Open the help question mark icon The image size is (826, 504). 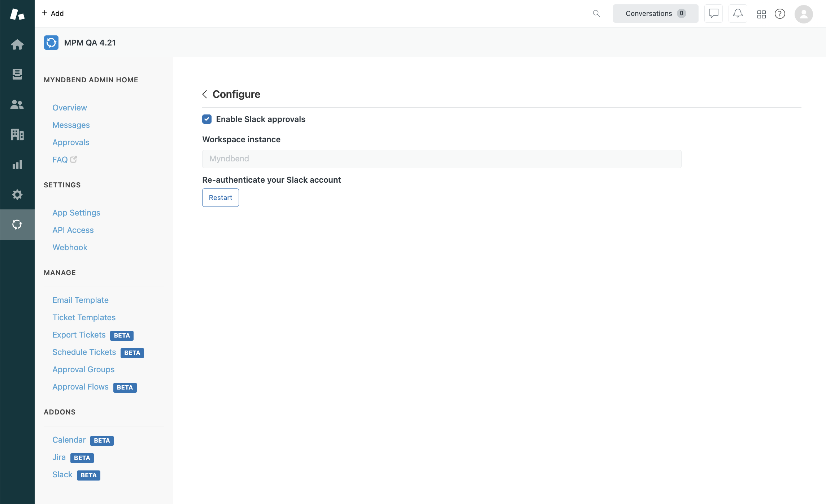point(780,14)
